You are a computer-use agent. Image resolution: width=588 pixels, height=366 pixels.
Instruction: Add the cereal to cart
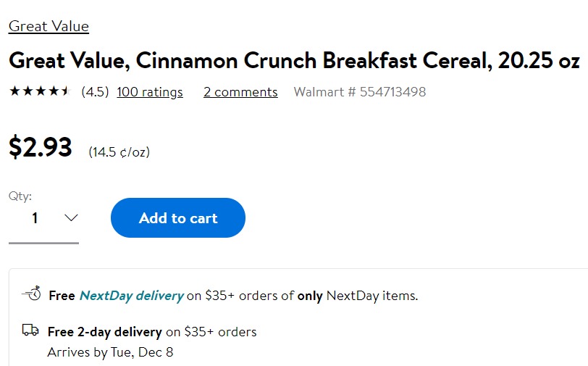point(178,217)
